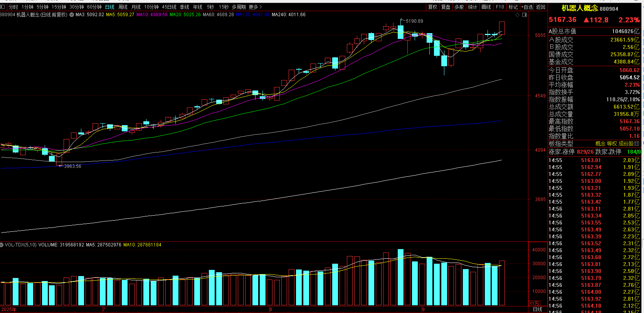The image size is (644, 313).
Task: Select the 15秒 period tab
Action: point(224,7)
